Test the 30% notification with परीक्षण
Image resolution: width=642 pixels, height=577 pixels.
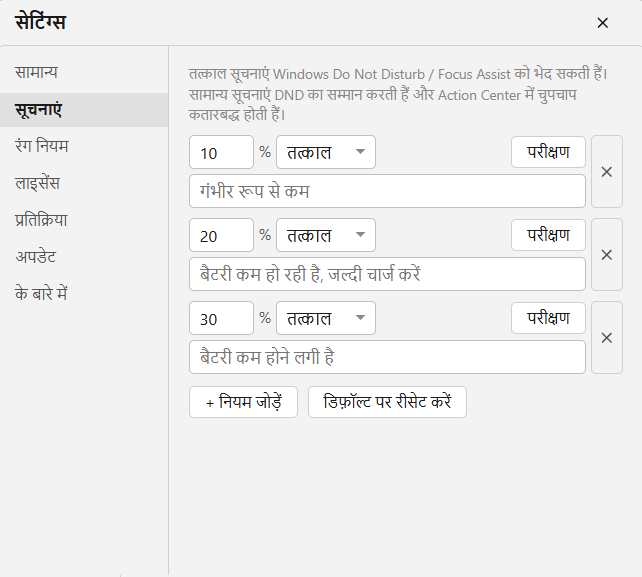pos(548,318)
